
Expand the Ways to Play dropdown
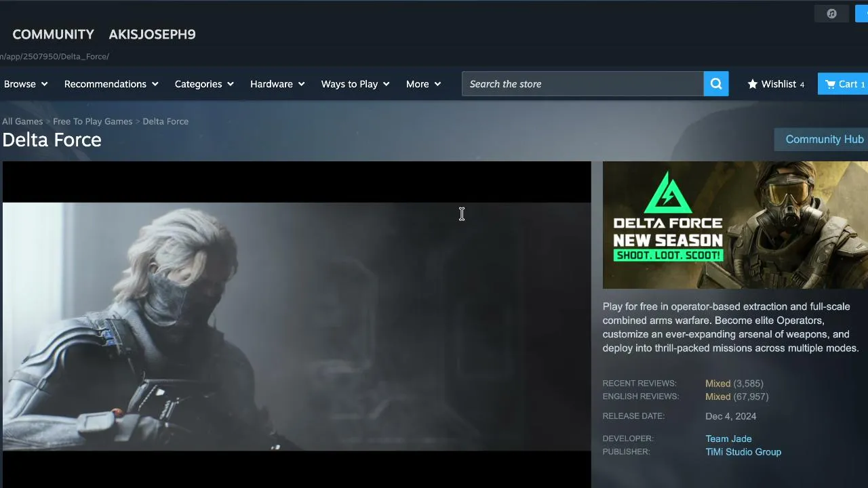click(x=355, y=84)
